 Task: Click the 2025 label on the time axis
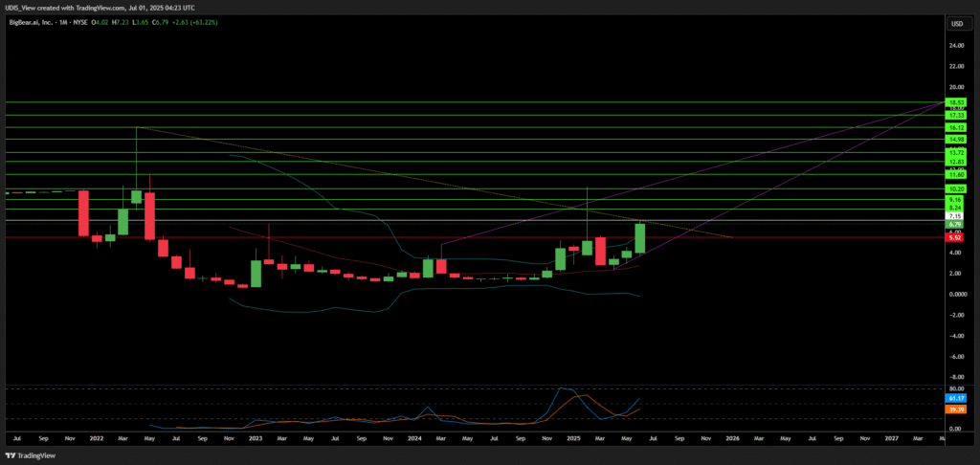tap(573, 437)
